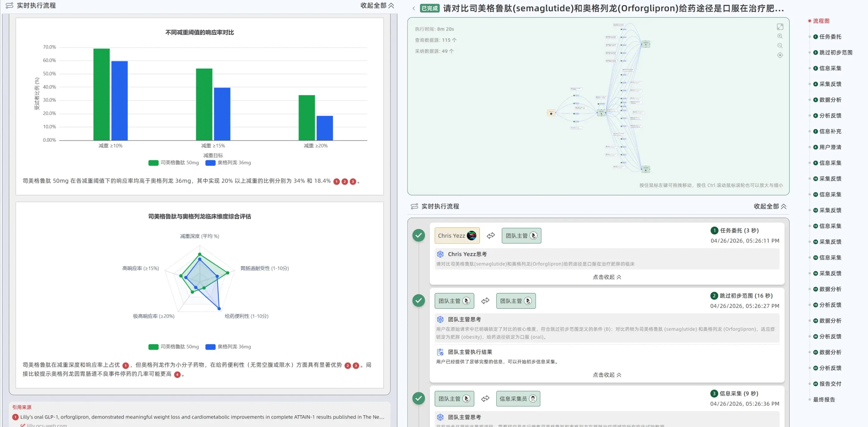This screenshot has height=427, width=868.
Task: Click the icon beside 团队主管执行结果
Action: pos(440,352)
